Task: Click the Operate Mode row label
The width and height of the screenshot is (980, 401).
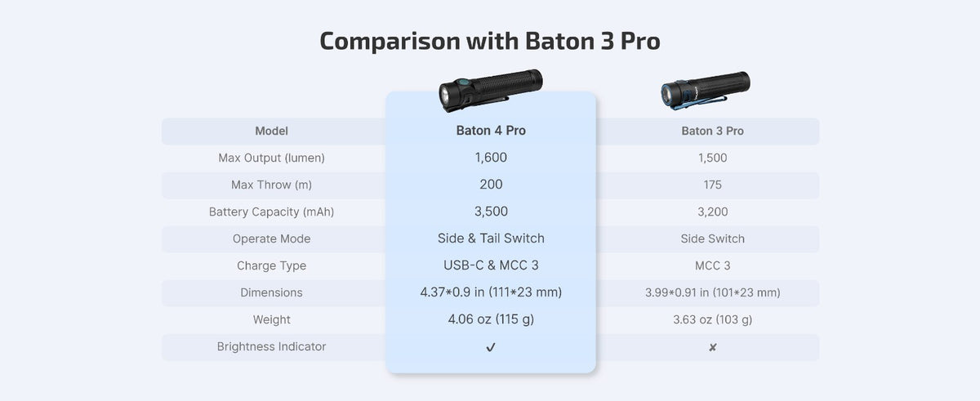Action: (271, 238)
